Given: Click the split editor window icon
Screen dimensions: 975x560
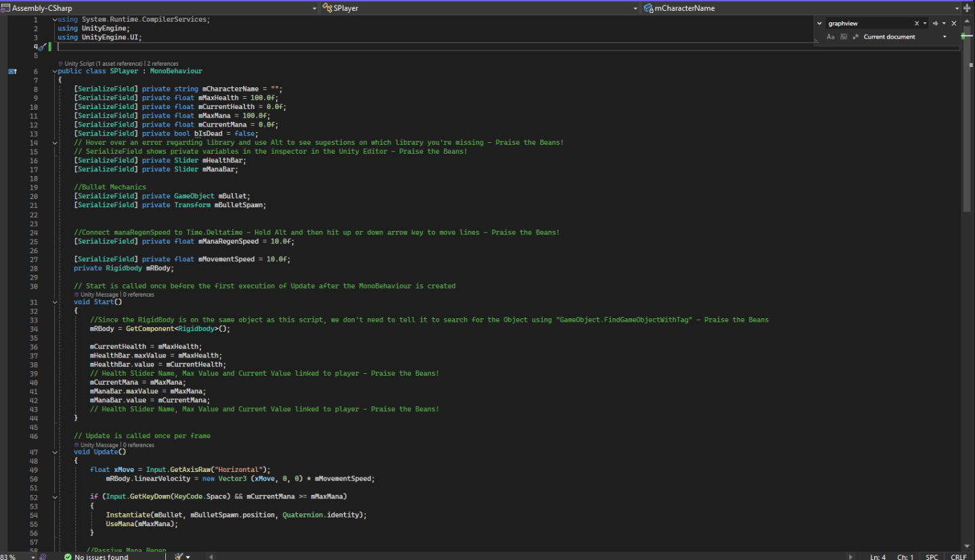Looking at the screenshot, I should 967,8.
